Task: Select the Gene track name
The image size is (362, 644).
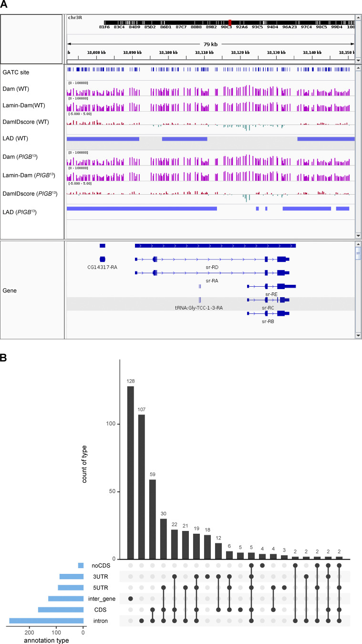Action: [x=10, y=290]
